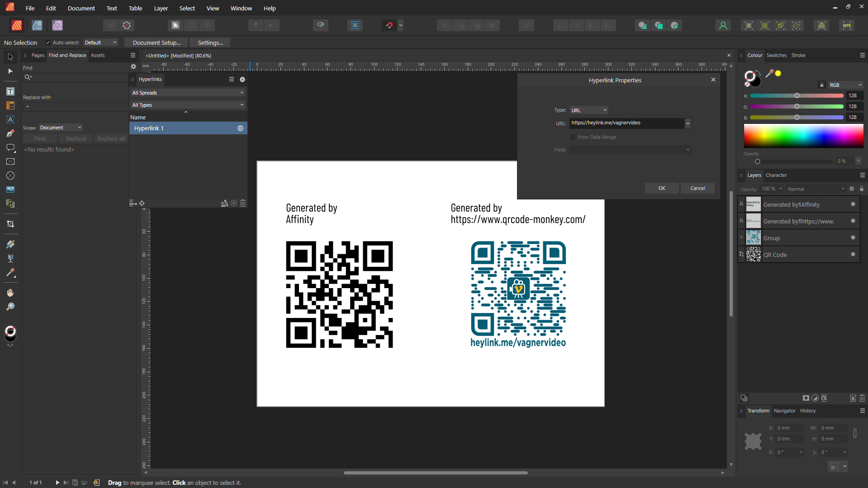Switch to the Designer persona

(x=37, y=25)
